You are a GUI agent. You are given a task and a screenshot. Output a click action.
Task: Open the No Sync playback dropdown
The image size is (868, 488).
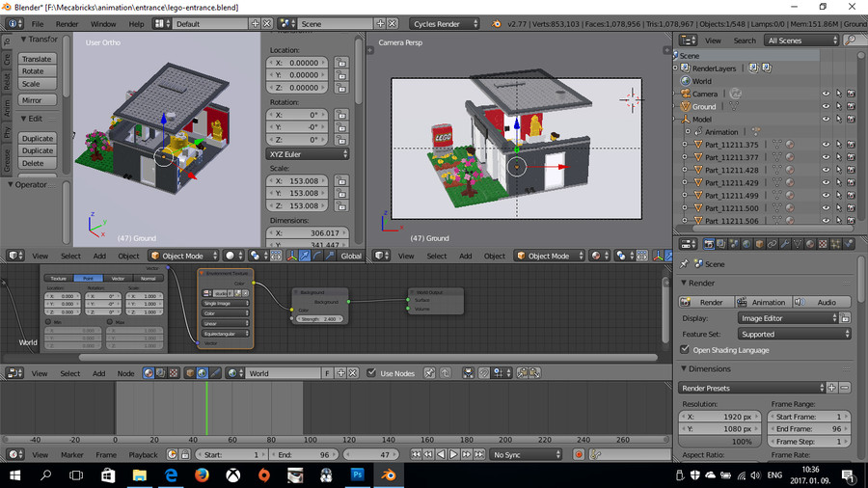(526, 455)
